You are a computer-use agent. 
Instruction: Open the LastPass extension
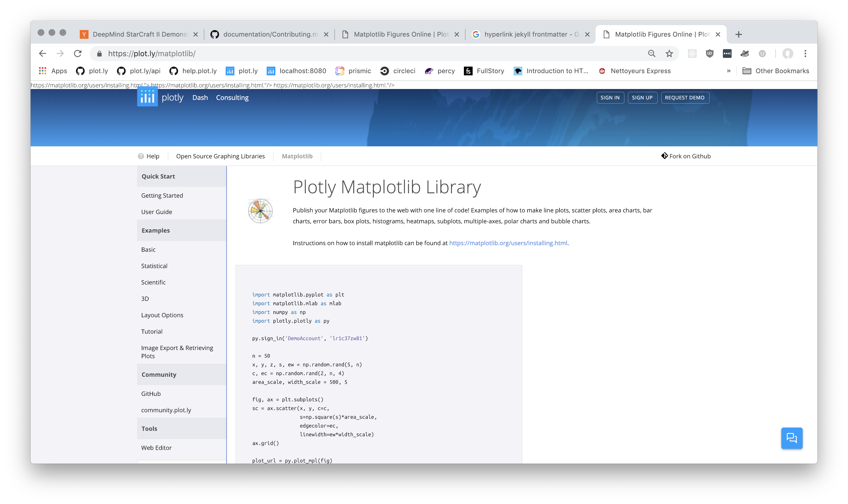[x=727, y=53]
